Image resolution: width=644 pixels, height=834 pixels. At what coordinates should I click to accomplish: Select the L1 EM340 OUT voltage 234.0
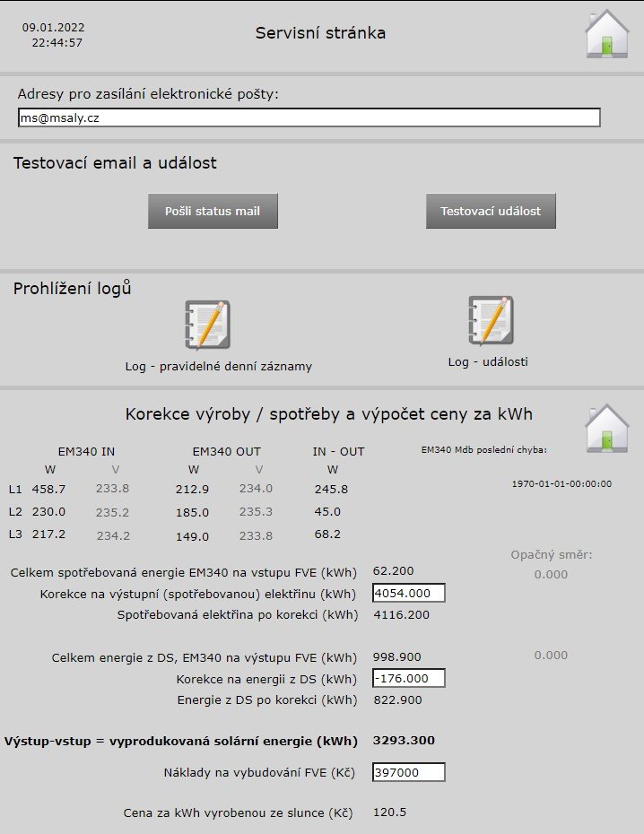[256, 488]
